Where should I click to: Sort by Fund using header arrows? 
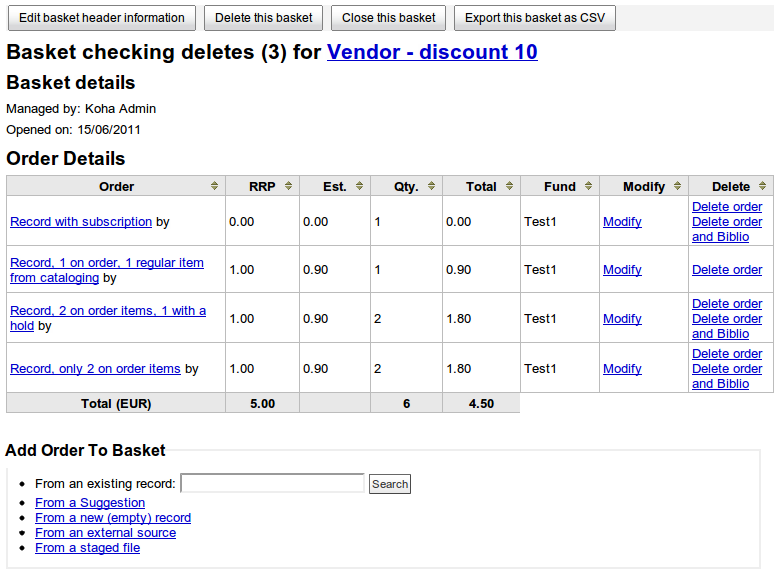588,186
